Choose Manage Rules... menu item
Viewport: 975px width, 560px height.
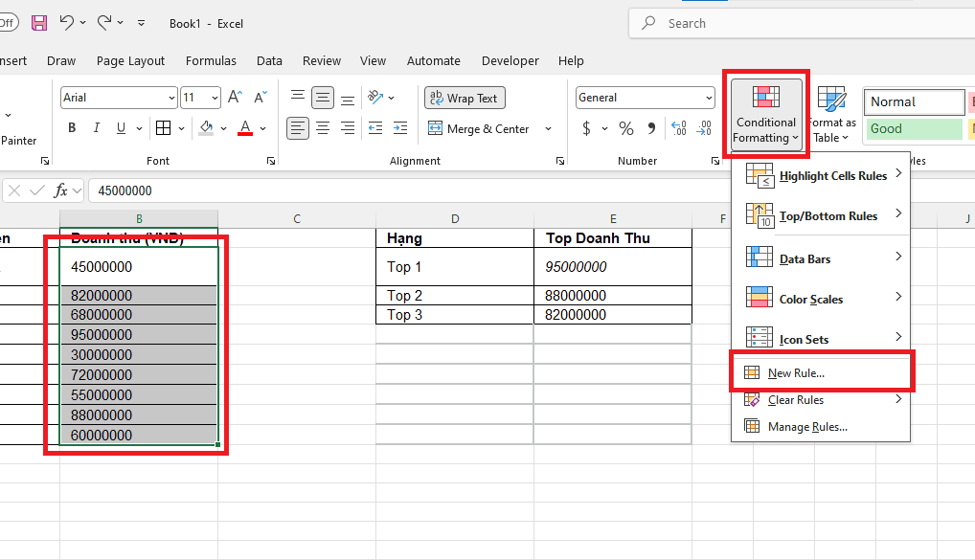[x=822, y=426]
